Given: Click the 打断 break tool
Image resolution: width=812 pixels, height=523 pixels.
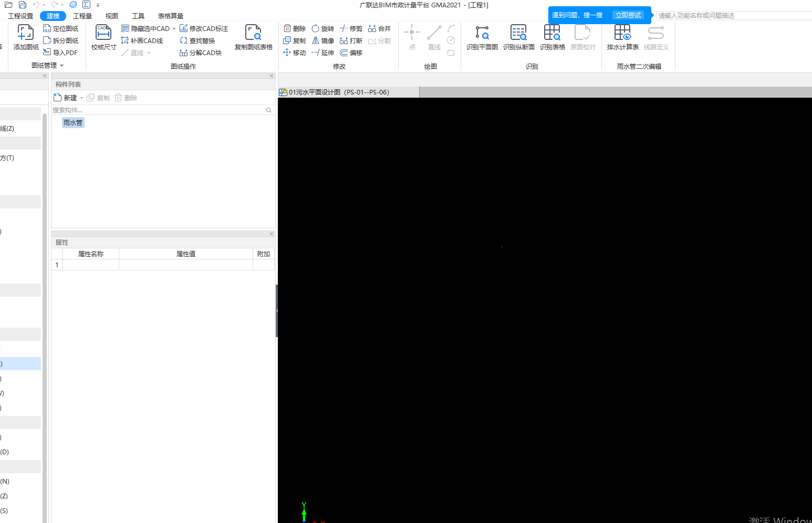Looking at the screenshot, I should (351, 40).
